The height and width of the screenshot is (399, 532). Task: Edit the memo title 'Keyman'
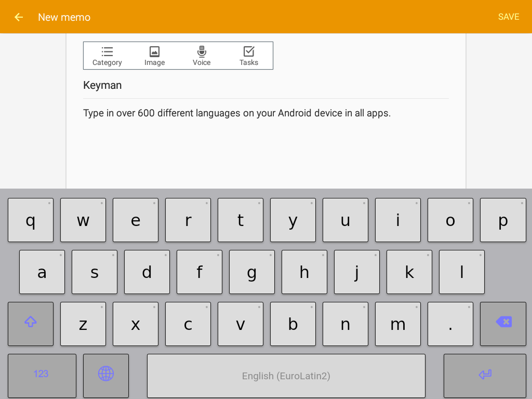pos(265,85)
